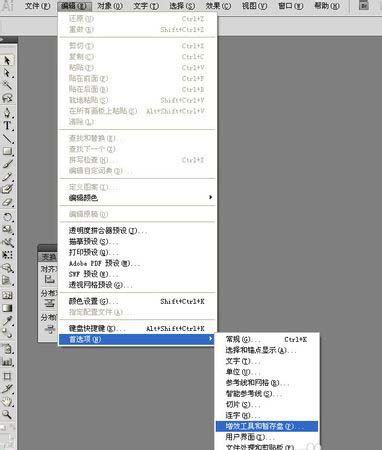Open 选择和锚点显示(A)... preferences
The image size is (382, 450).
[267, 350]
